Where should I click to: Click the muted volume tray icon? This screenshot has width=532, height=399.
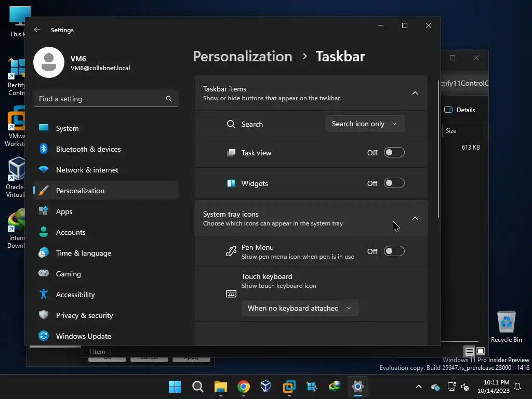(465, 387)
